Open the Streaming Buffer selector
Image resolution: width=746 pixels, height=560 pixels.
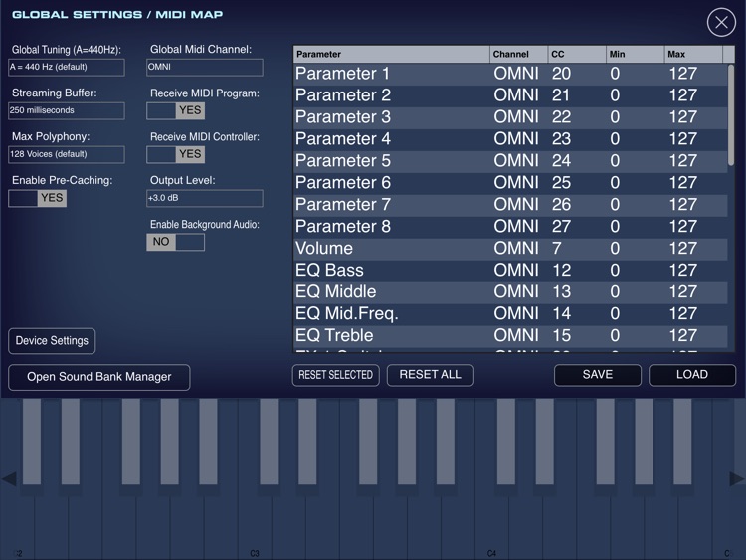tap(67, 110)
